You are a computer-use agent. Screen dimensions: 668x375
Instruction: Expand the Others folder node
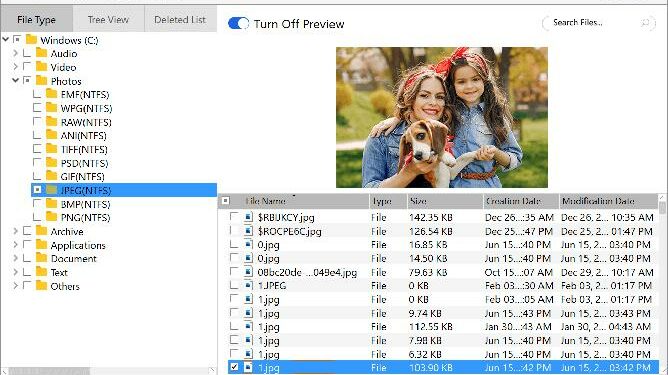pyautogui.click(x=15, y=286)
